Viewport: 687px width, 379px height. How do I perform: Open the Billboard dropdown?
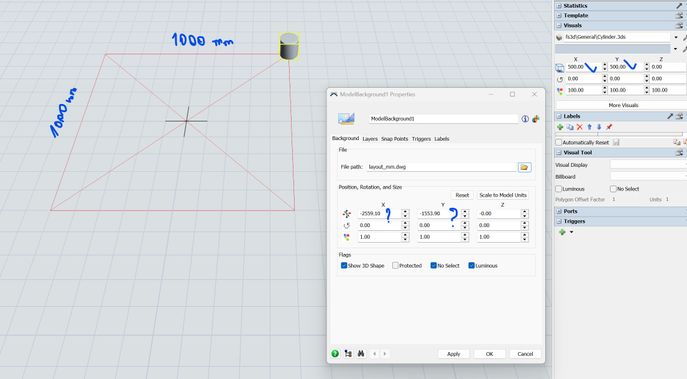pyautogui.click(x=648, y=177)
